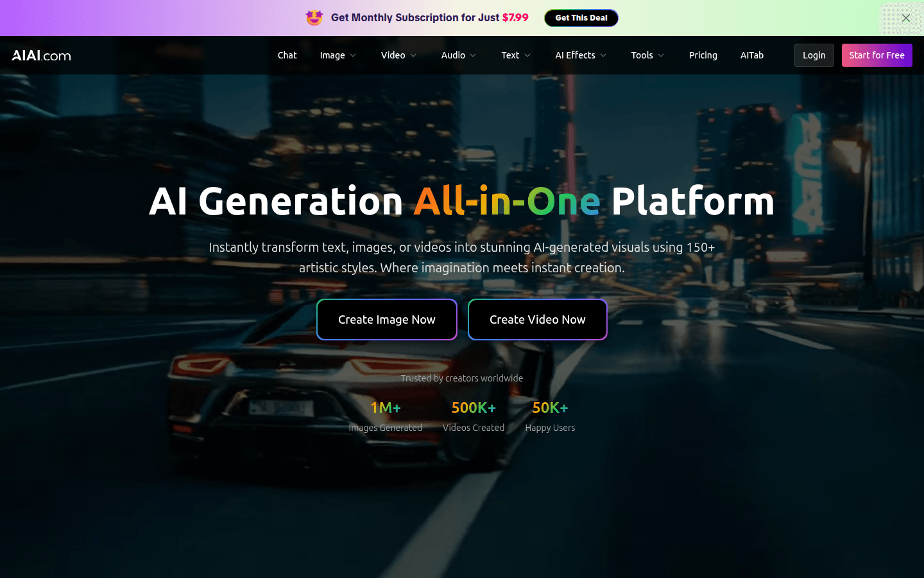Click the AIAI.com logo

[x=41, y=55]
